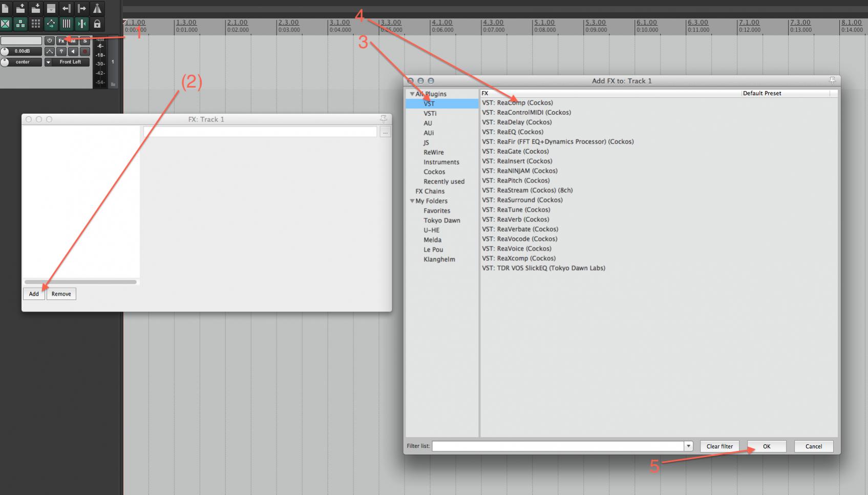This screenshot has height=495, width=868.
Task: Solo Track 1 with S button
Action: pyautogui.click(x=85, y=40)
